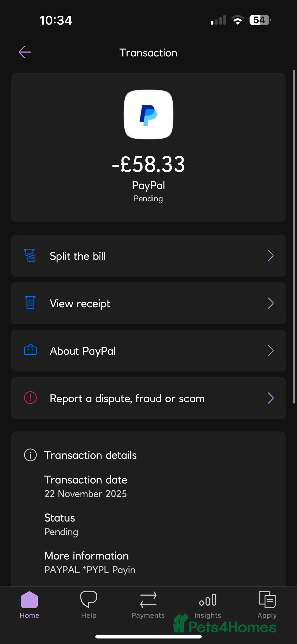This screenshot has width=297, height=644.
Task: Select Report a dispute, fraud or scam
Action: coord(127,398)
